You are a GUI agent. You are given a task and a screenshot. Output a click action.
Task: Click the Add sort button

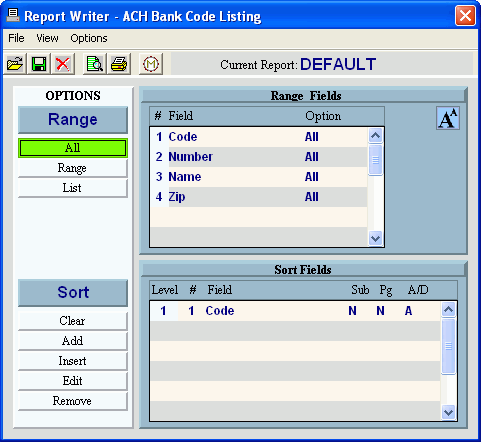73,341
